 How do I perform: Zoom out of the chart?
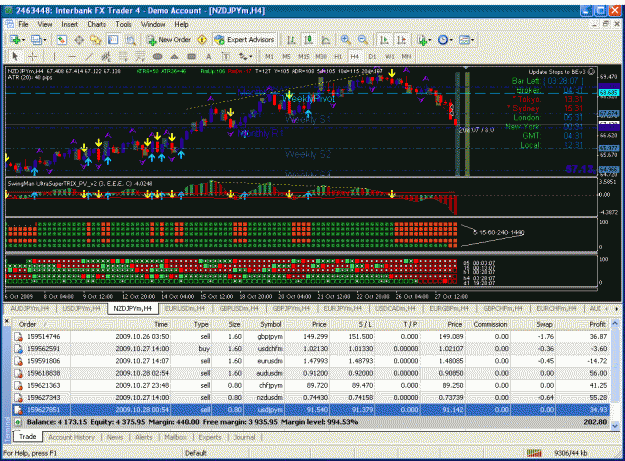(363, 40)
